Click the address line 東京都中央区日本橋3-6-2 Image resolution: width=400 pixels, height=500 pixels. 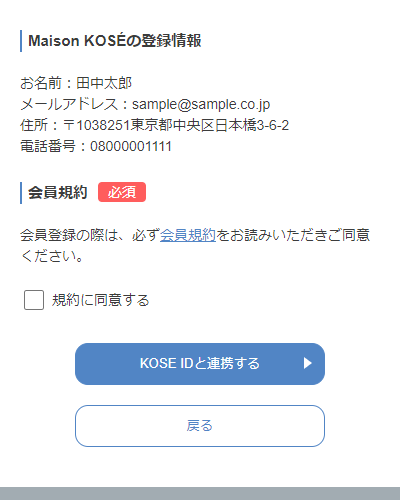point(210,125)
